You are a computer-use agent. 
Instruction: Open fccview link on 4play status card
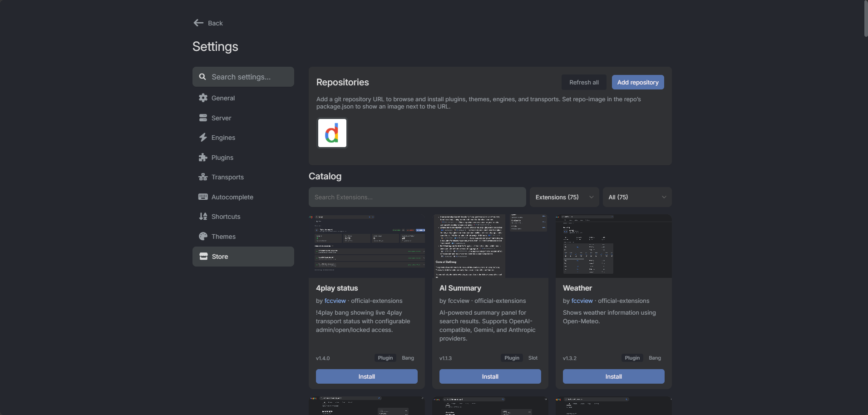point(335,301)
